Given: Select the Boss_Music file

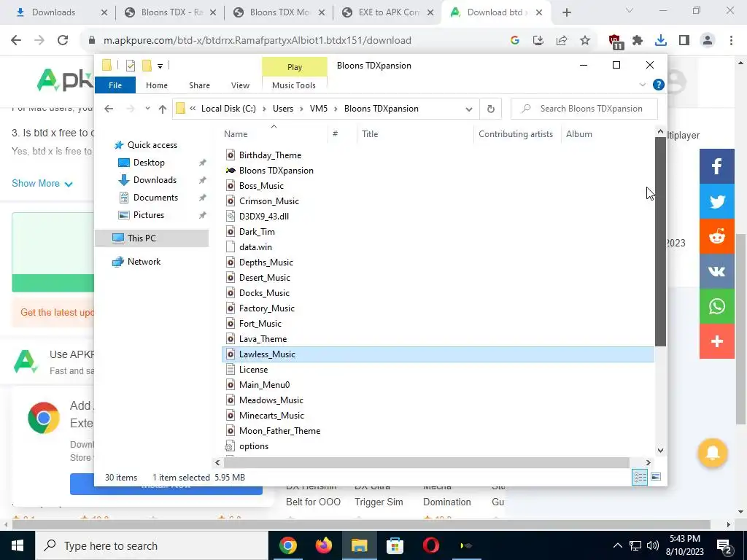Looking at the screenshot, I should 261,186.
